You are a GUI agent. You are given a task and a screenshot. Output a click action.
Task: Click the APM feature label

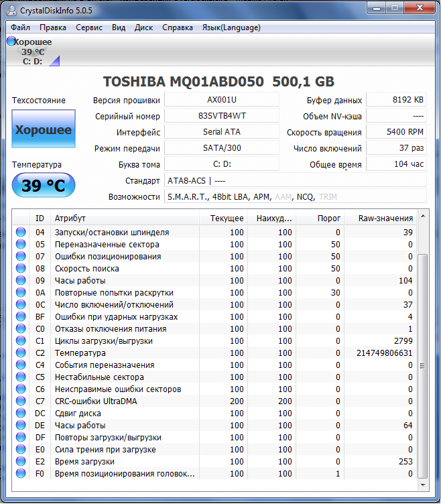tap(262, 197)
